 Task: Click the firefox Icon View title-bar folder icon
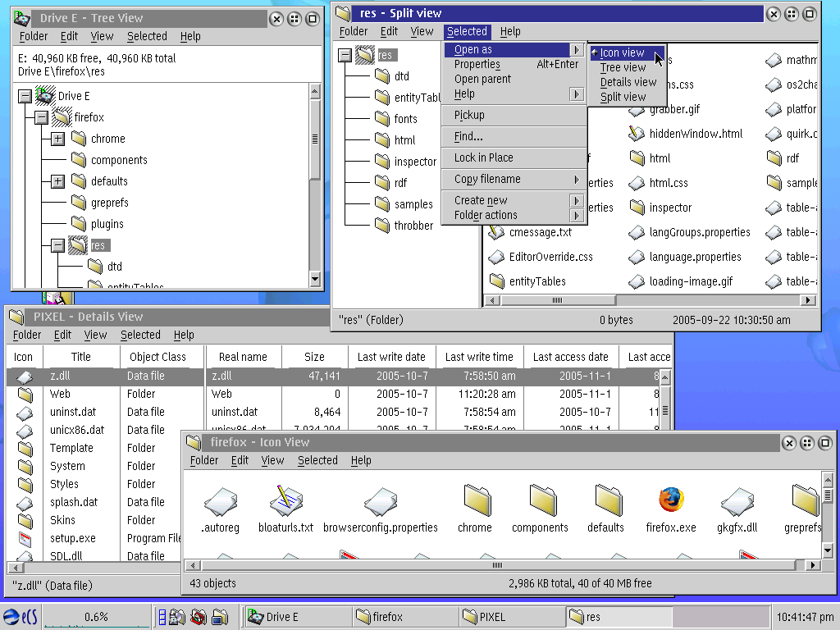click(194, 442)
